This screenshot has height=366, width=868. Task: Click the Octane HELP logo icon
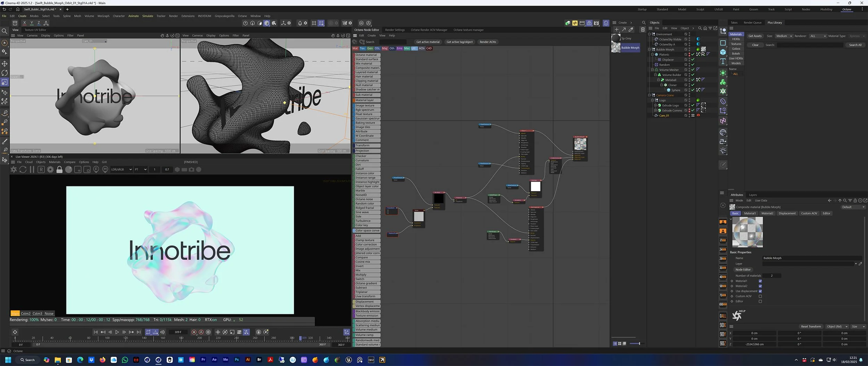click(x=739, y=315)
